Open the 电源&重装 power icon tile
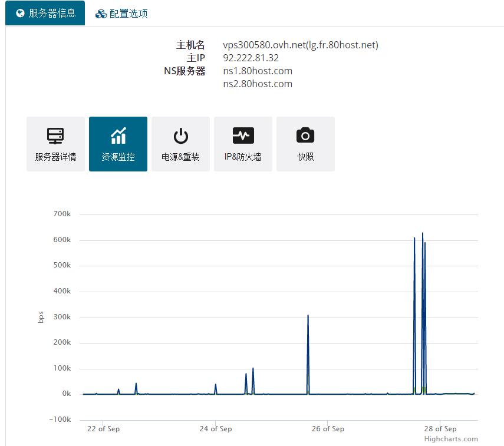The image size is (504, 446). [180, 144]
